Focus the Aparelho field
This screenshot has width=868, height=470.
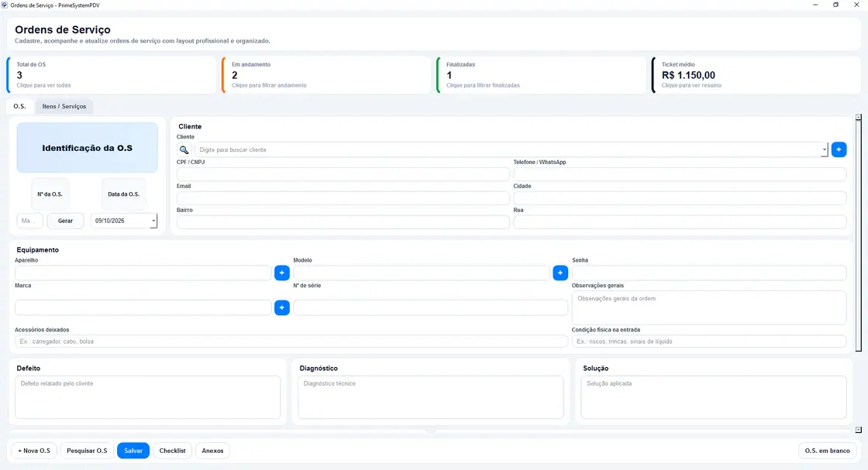tap(143, 273)
